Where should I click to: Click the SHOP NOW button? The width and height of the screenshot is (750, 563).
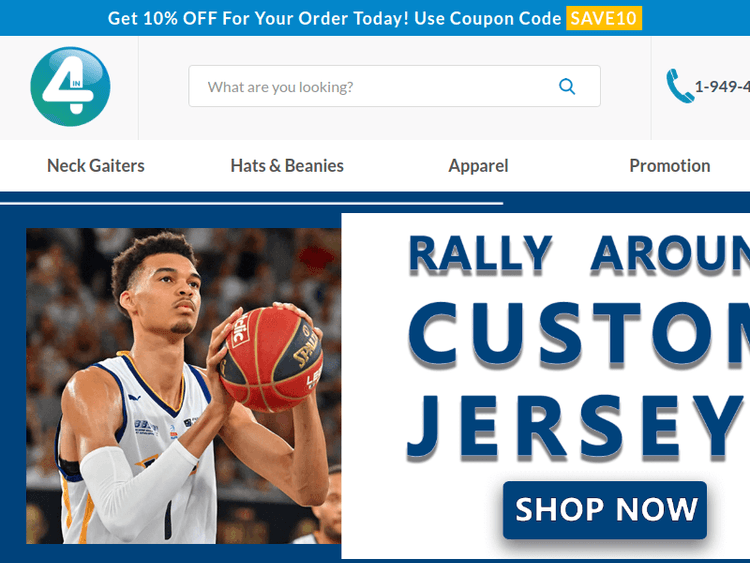click(x=605, y=509)
